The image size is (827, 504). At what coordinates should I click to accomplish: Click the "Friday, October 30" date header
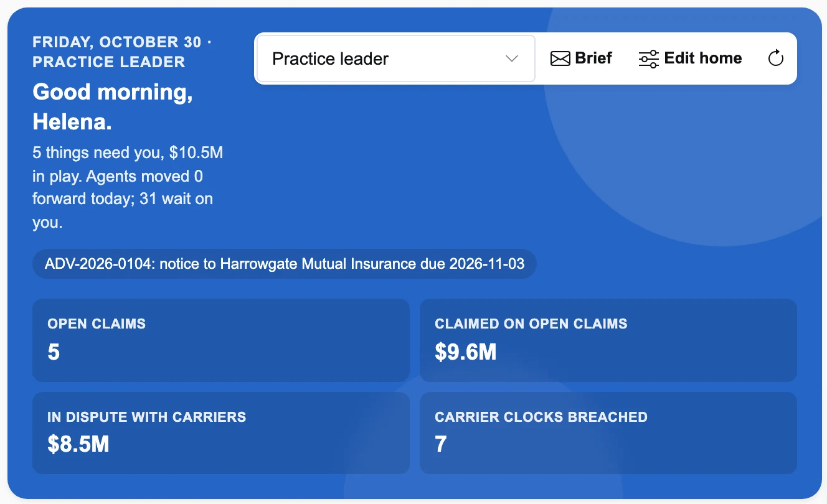(117, 42)
